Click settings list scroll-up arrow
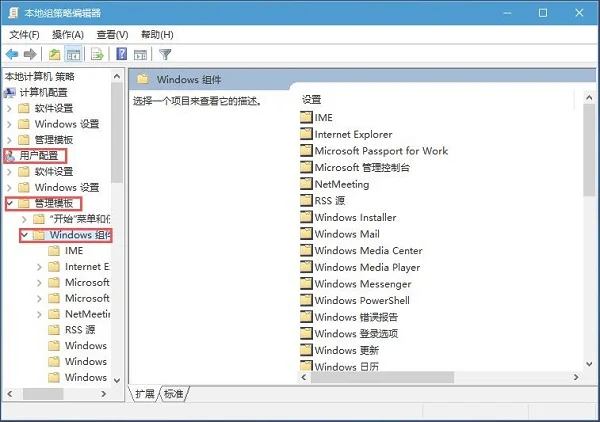 pos(589,98)
